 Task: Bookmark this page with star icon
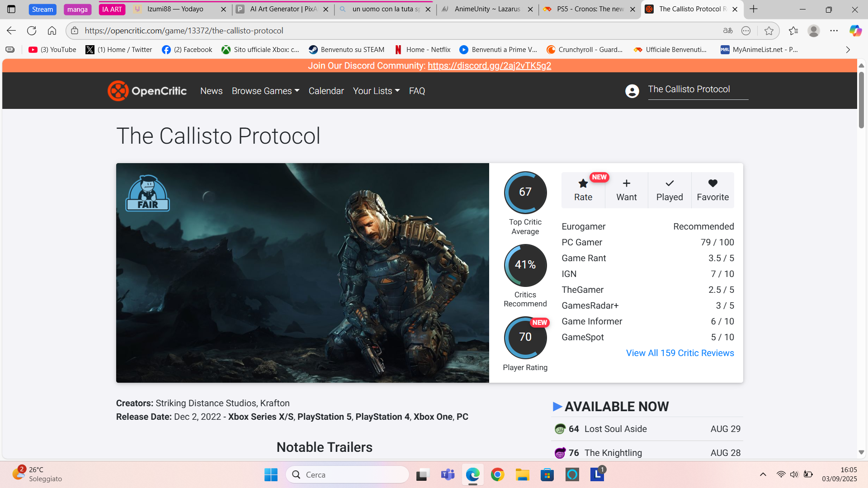pyautogui.click(x=769, y=31)
